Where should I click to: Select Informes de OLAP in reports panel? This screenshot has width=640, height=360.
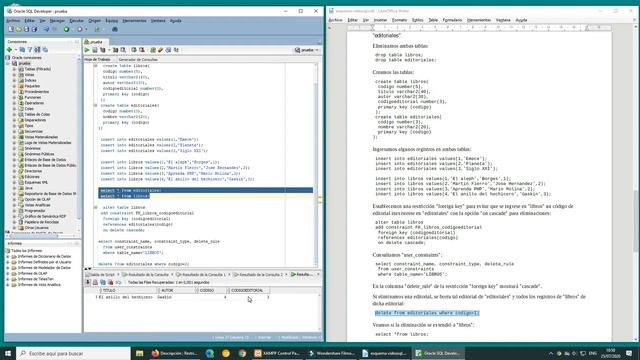click(x=32, y=273)
